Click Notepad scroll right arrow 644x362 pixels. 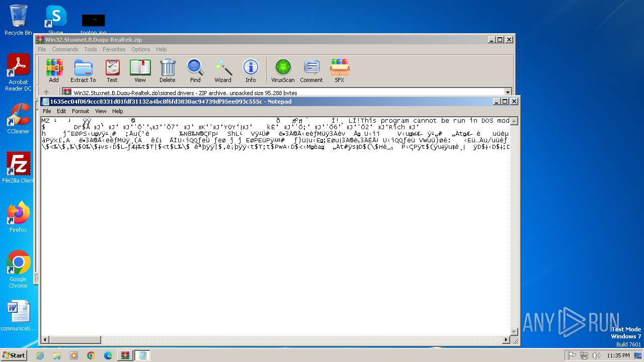(506, 340)
